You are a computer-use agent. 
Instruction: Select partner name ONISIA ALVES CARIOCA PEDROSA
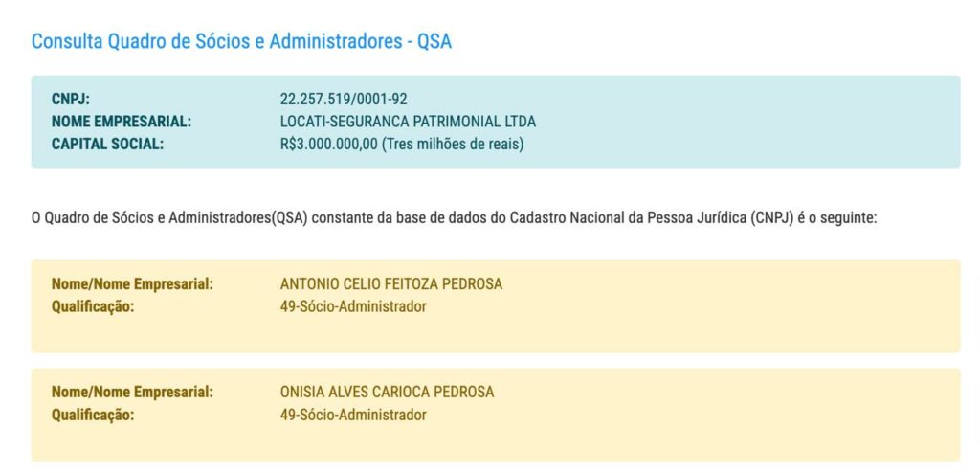(x=387, y=393)
